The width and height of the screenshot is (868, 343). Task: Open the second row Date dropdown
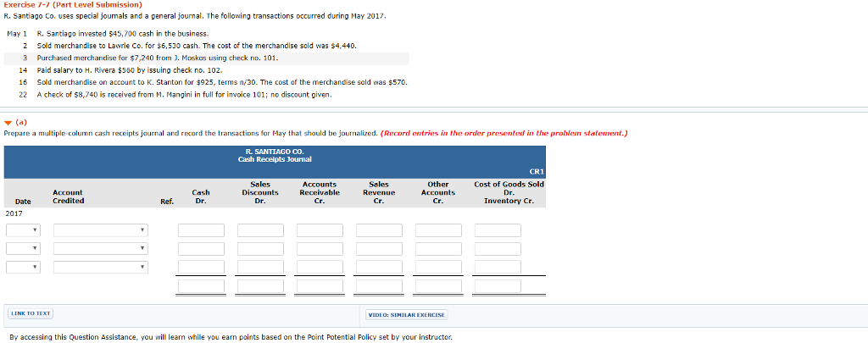22,249
